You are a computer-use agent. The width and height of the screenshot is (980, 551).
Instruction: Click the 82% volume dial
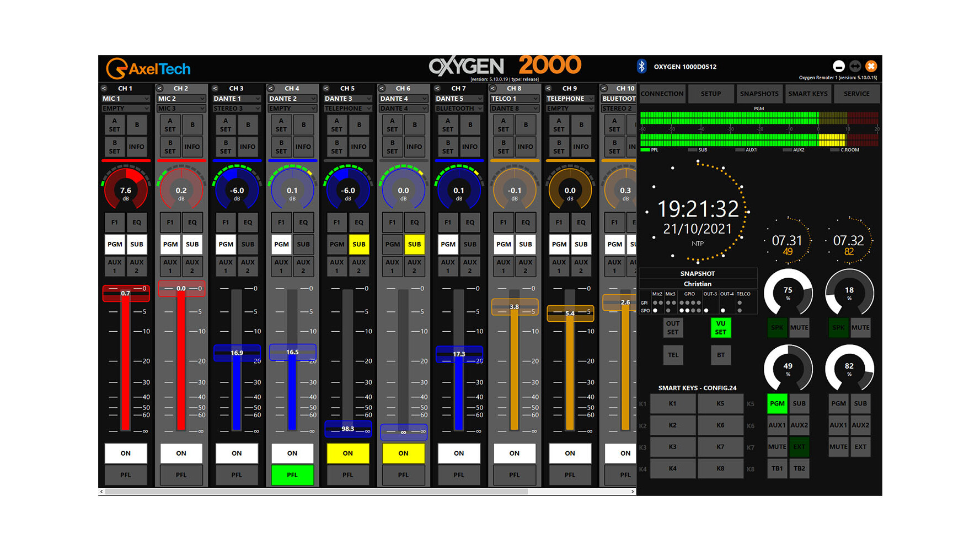click(x=849, y=368)
